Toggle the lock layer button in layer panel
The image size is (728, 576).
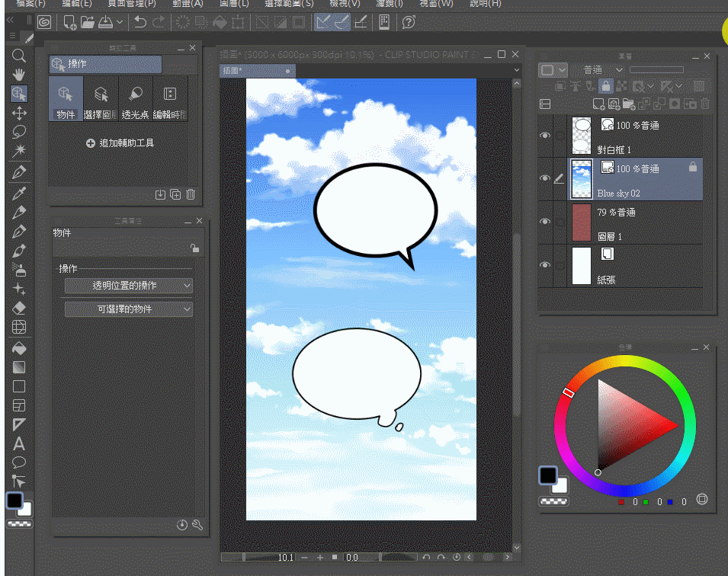(x=605, y=86)
